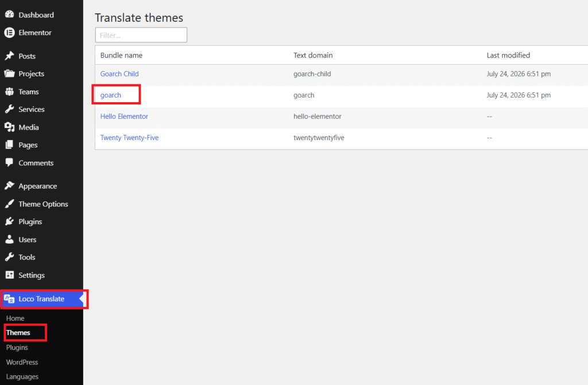Click the Settings sliders icon
The height and width of the screenshot is (385, 588).
[9, 275]
